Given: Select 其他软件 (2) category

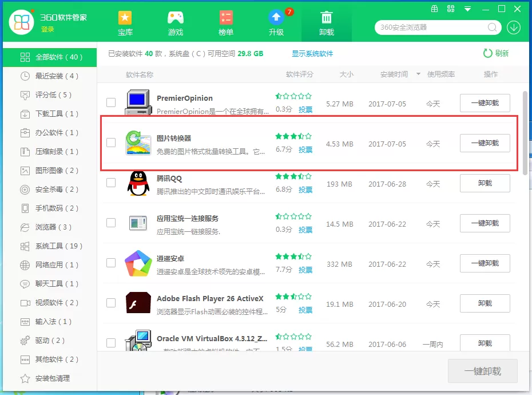Looking at the screenshot, I should [50, 360].
